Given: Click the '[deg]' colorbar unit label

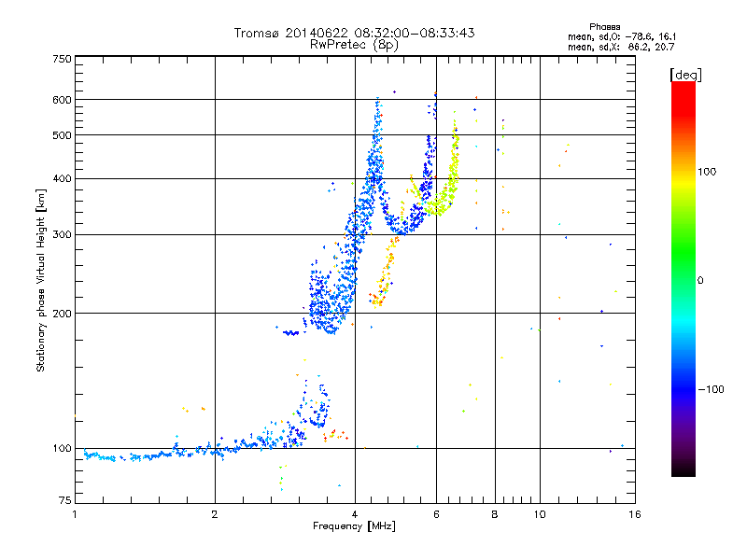Looking at the screenshot, I should [x=685, y=75].
